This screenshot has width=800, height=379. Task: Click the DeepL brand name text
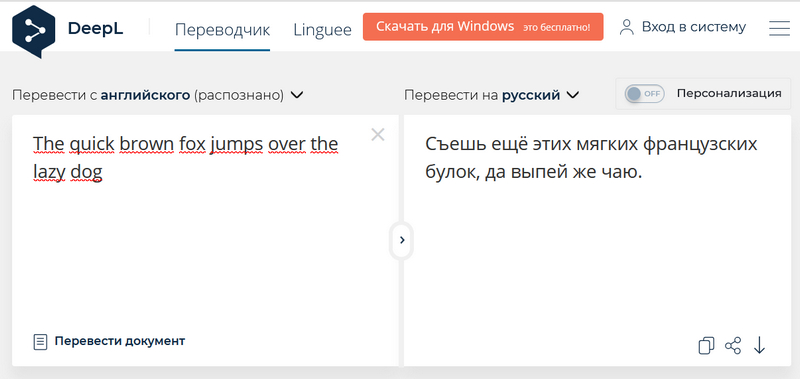click(95, 29)
